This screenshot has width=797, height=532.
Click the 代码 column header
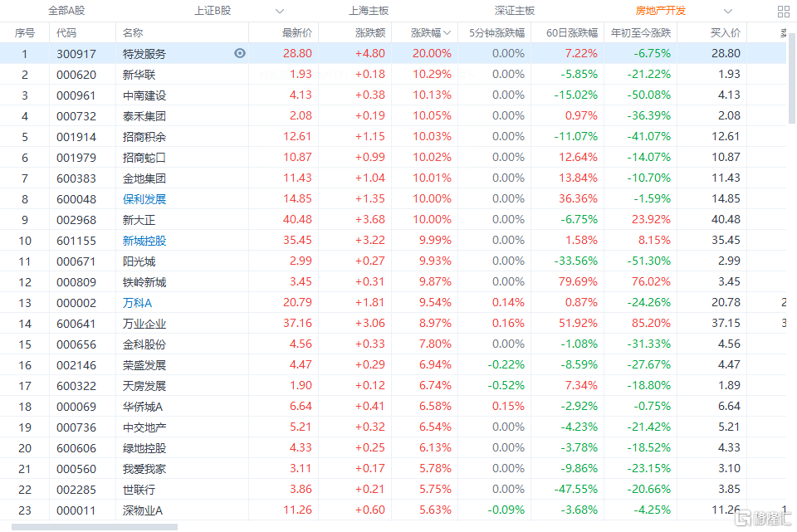[66, 33]
